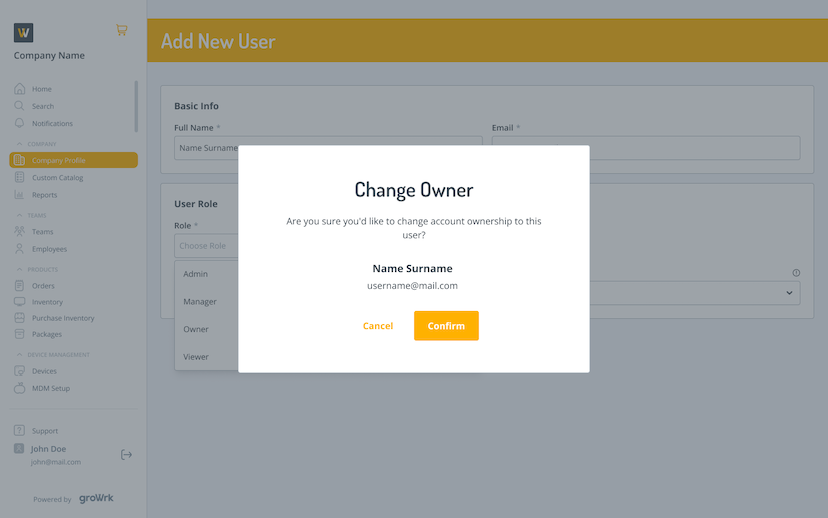This screenshot has width=828, height=518.
Task: Open Purchase Inventory in sidebar
Action: click(x=63, y=318)
